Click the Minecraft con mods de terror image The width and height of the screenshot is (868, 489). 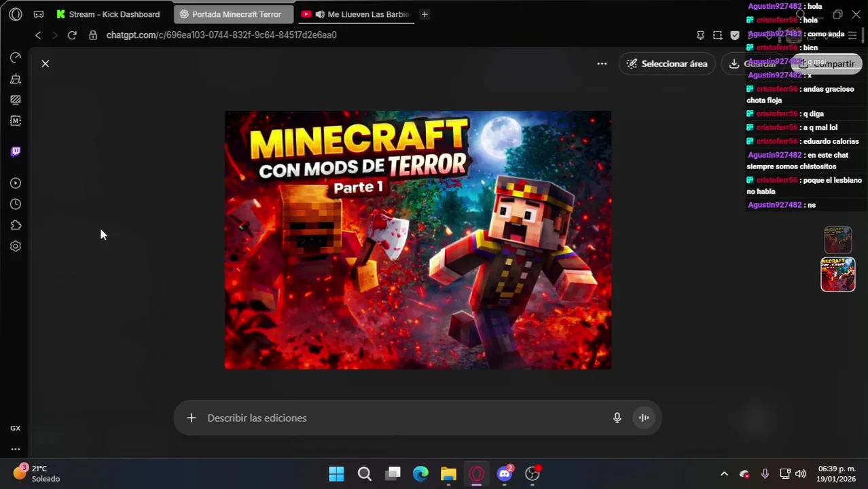pos(418,240)
